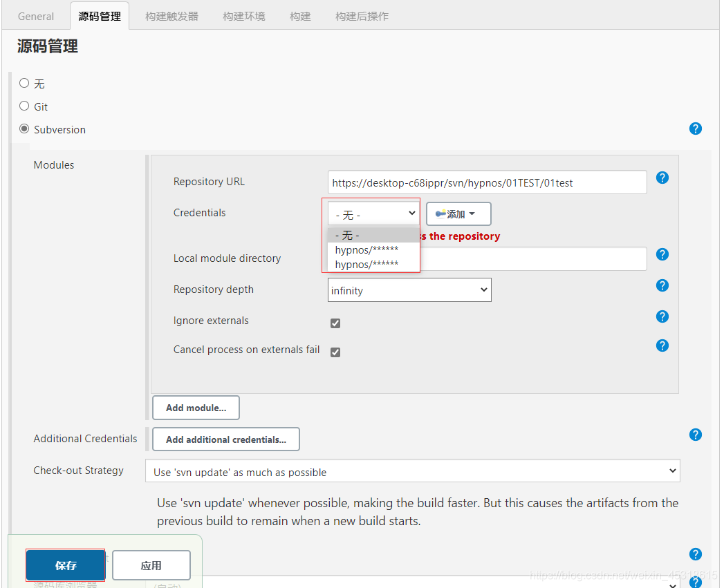
Task: Click help icon beside Ignore externals
Action: coord(662,316)
